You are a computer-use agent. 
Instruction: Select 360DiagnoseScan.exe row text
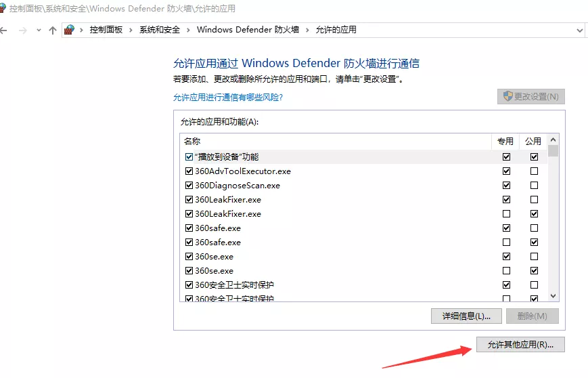(238, 186)
